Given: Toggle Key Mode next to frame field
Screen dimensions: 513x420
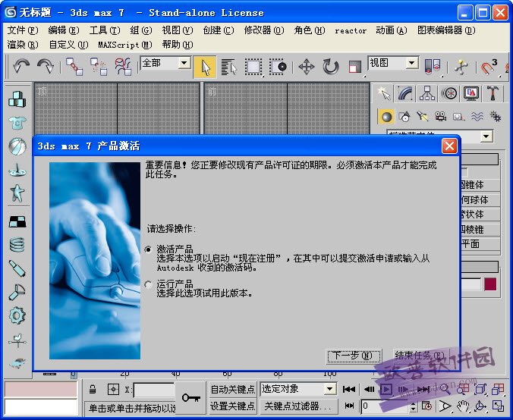Looking at the screenshot, I should tap(349, 406).
